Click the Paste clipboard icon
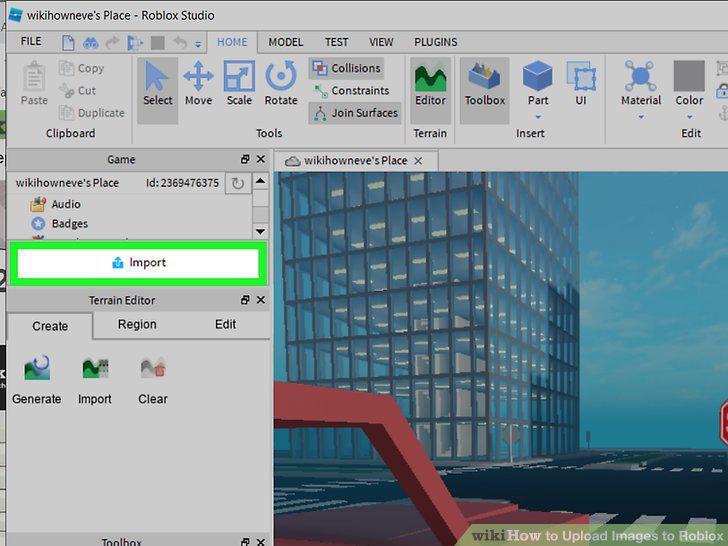Screen dimensions: 728x546 click(34, 77)
